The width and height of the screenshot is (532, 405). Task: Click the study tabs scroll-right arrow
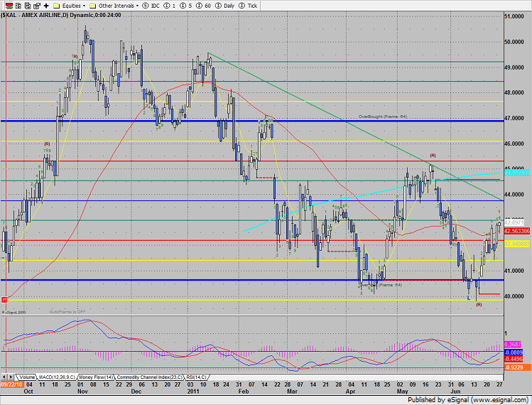(11, 377)
